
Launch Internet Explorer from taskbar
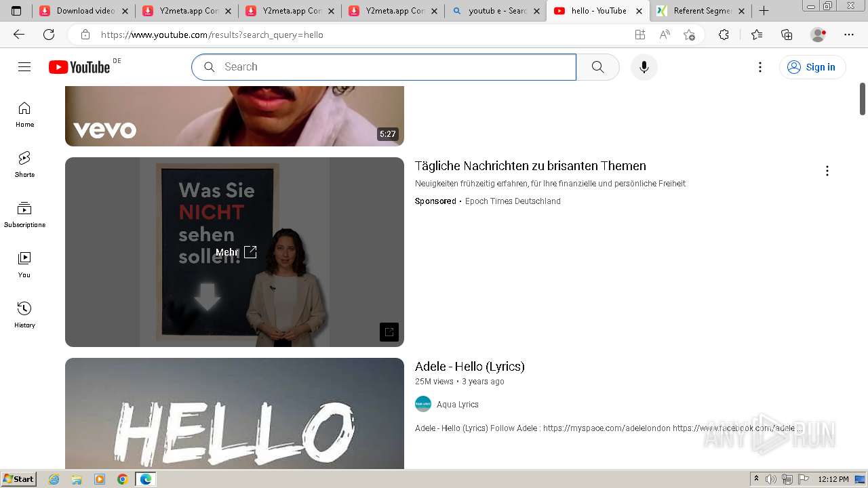point(54,479)
